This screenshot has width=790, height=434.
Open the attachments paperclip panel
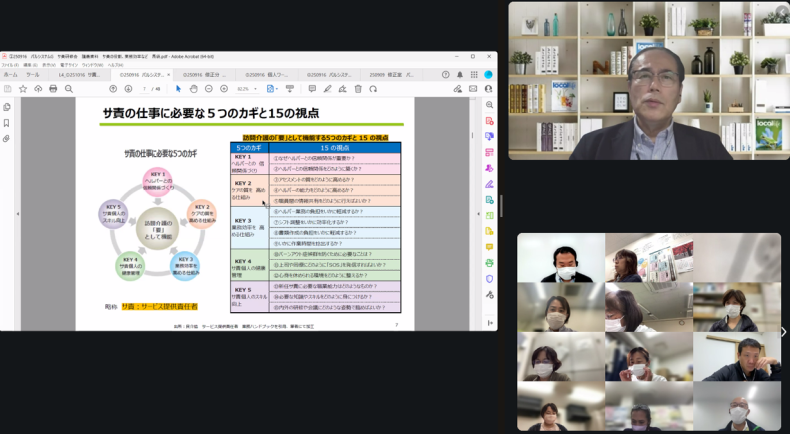[x=7, y=138]
